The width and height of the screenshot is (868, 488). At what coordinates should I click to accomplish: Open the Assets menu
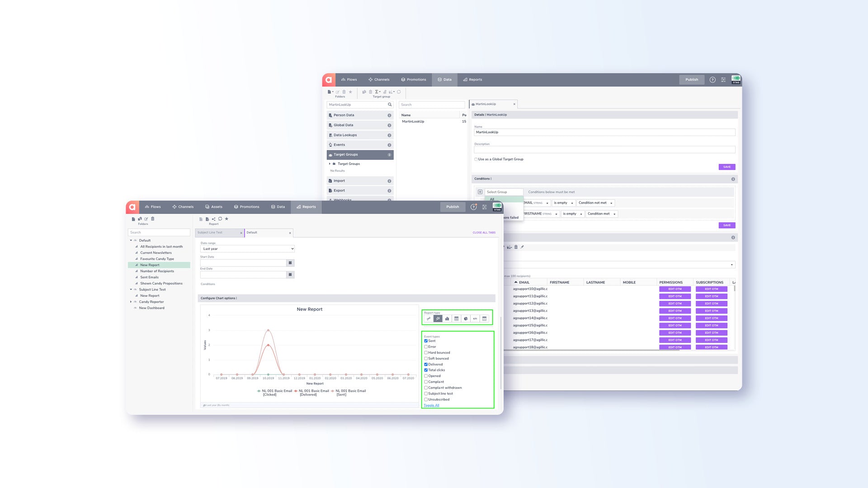tap(213, 207)
